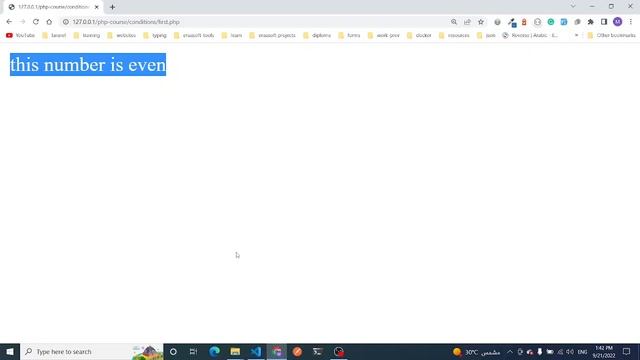Go back to the previous page
Image resolution: width=640 pixels, height=360 pixels.
9,22
